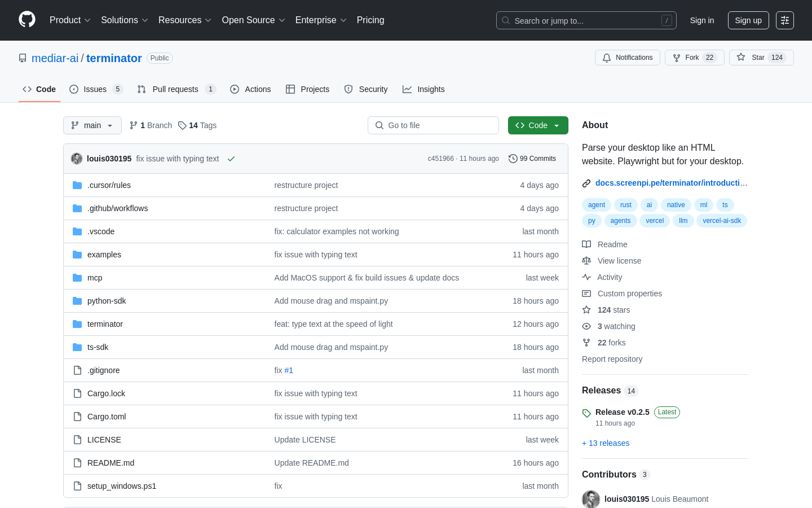The height and width of the screenshot is (508, 812).
Task: View the 1 Branch link
Action: (x=151, y=125)
